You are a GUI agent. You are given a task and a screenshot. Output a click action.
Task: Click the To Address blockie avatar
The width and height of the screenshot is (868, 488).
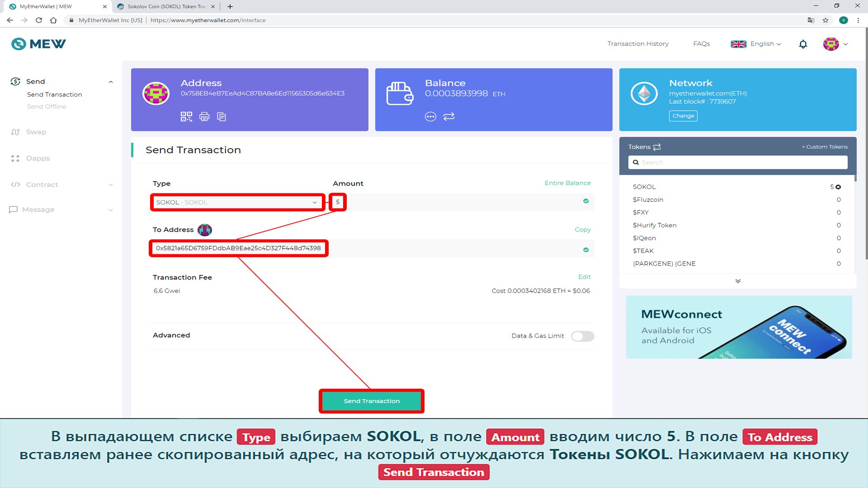coord(205,230)
